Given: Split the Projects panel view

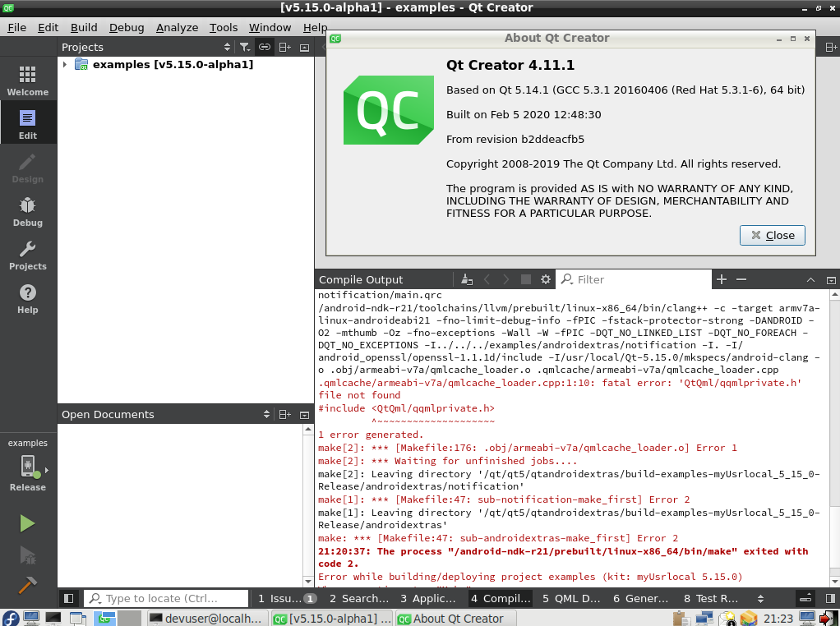Looking at the screenshot, I should click(x=285, y=47).
